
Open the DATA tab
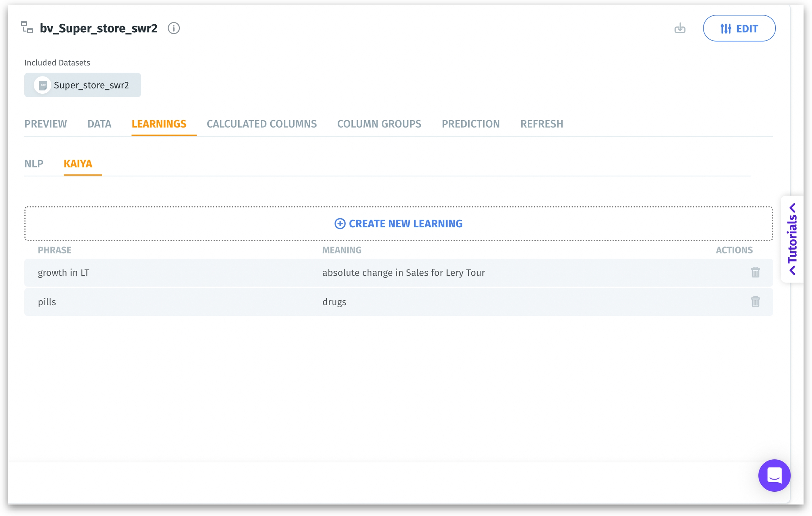(x=99, y=124)
